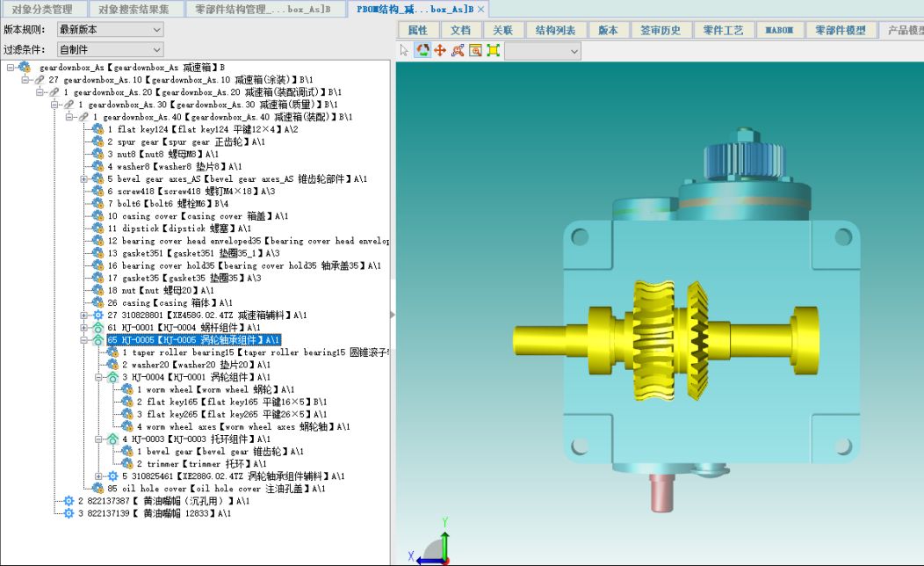The width and height of the screenshot is (924, 566).
Task: Click the gear icon of root geardownbox_As node
Action: (25, 67)
